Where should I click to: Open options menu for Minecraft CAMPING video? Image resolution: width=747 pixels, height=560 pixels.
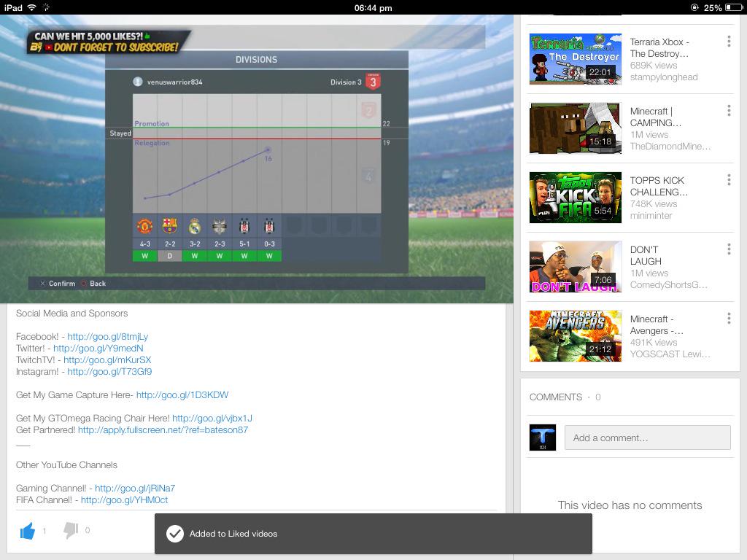(x=729, y=111)
